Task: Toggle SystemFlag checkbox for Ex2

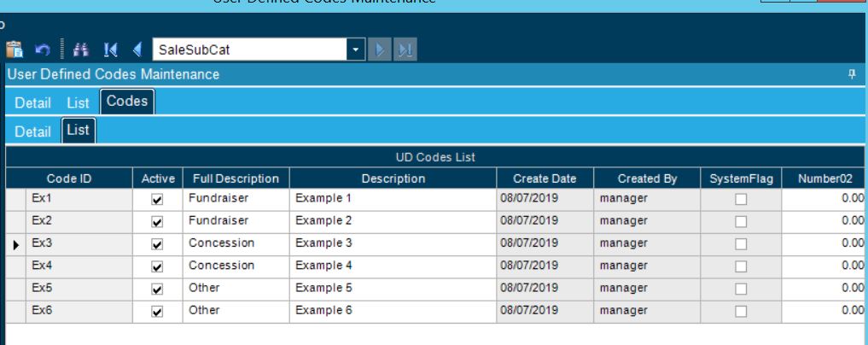Action: [741, 222]
